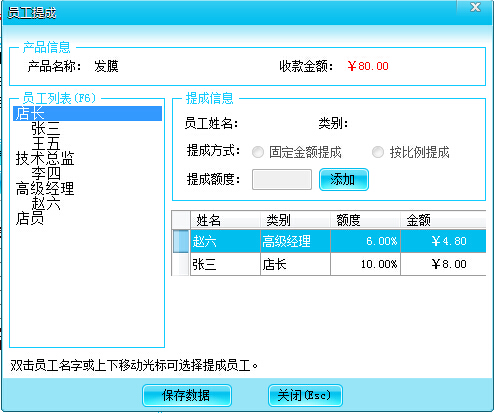Viewport: 494px width, 413px height.
Task: Select the 高级经理 category node
Action: pyautogui.click(x=45, y=188)
